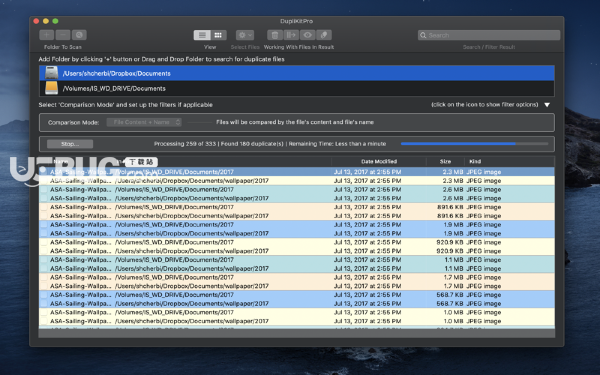Click the yellow drive icon of /Volumes/IS_WD_DRIVE/Documents

[51, 88]
